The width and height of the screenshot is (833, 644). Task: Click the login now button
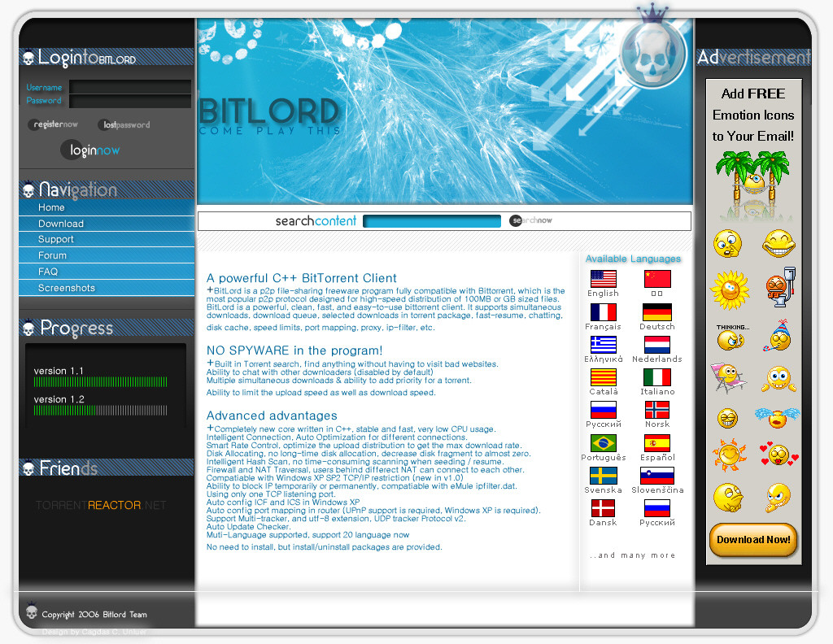(90, 150)
